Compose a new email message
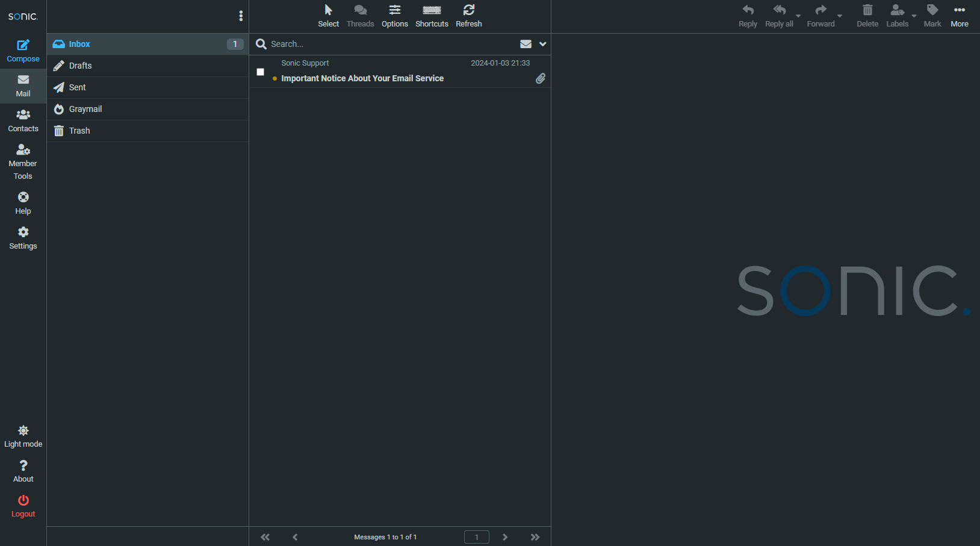This screenshot has width=980, height=546. tap(23, 51)
